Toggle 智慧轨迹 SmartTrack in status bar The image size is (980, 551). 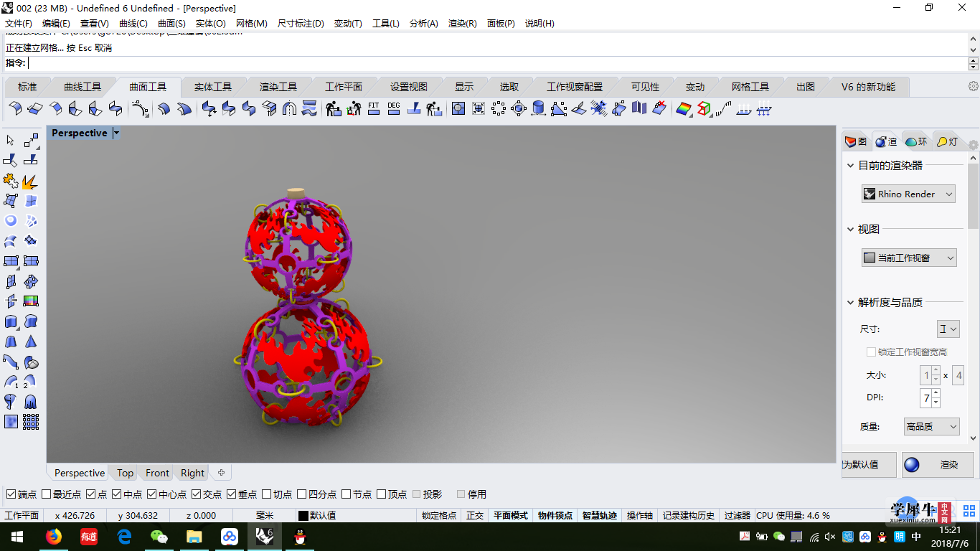click(x=600, y=515)
